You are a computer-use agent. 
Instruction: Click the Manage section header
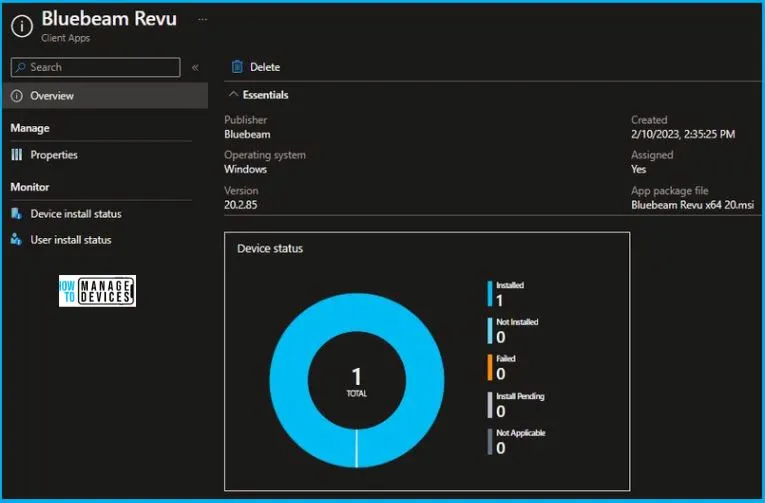pyautogui.click(x=30, y=128)
